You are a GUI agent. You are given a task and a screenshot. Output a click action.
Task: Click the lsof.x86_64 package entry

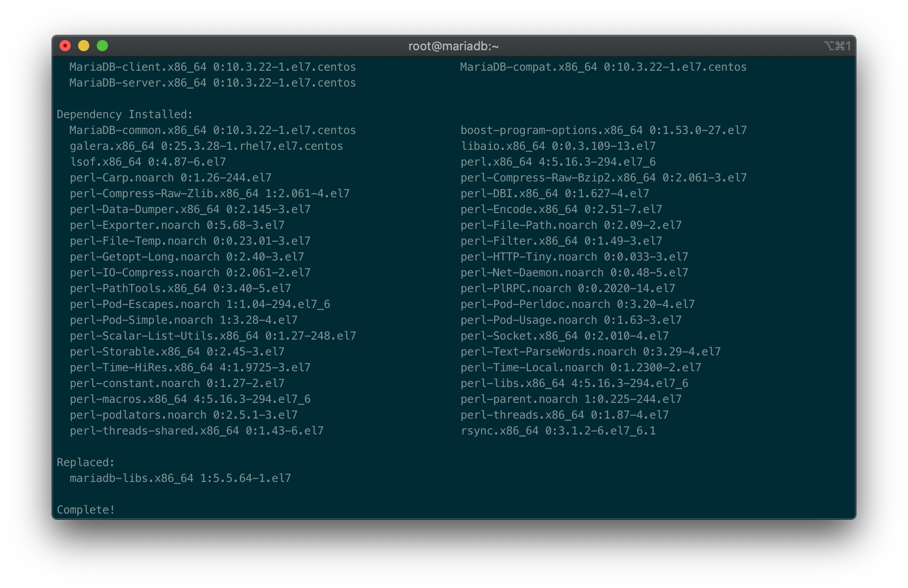[147, 162]
